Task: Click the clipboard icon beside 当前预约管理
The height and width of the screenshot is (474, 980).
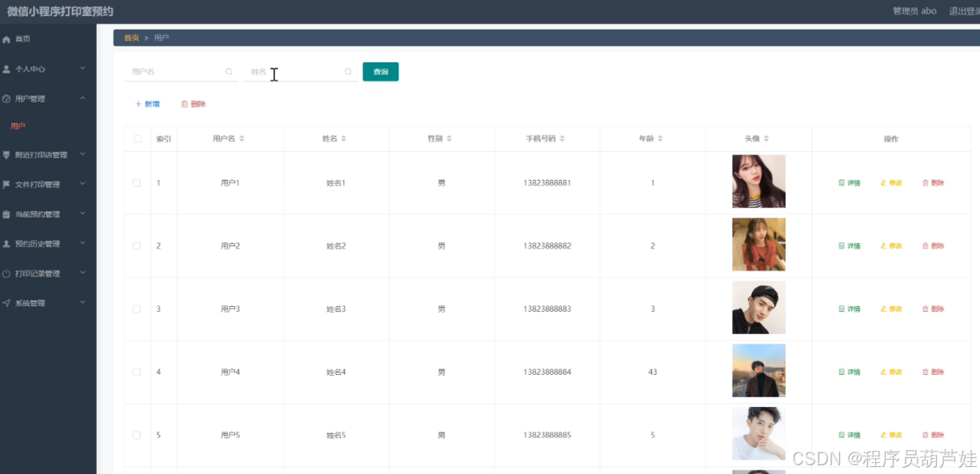Action: 6,214
